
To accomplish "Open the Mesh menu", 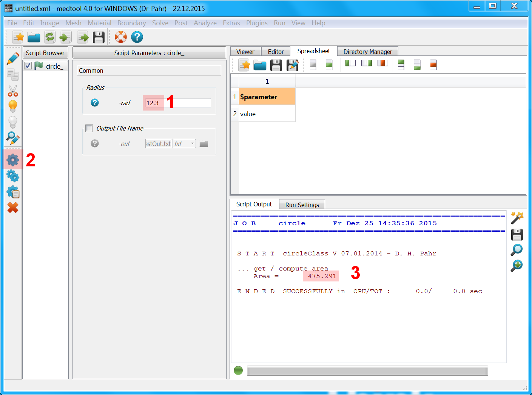I will click(73, 23).
